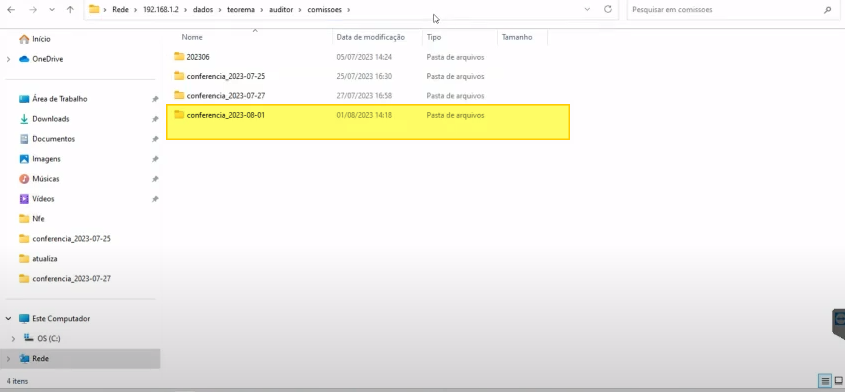Sort by 'Nome' column header
Image resolution: width=845 pixels, height=392 pixels.
tap(192, 37)
